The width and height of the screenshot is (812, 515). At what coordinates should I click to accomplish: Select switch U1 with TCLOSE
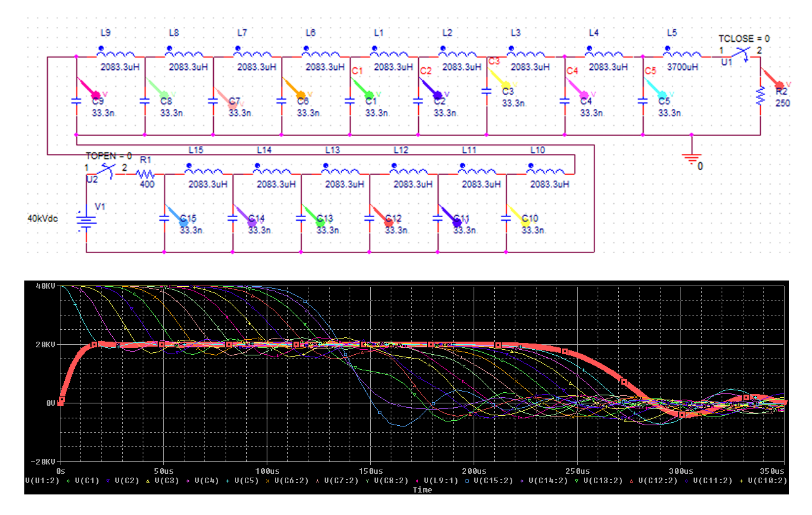(740, 55)
